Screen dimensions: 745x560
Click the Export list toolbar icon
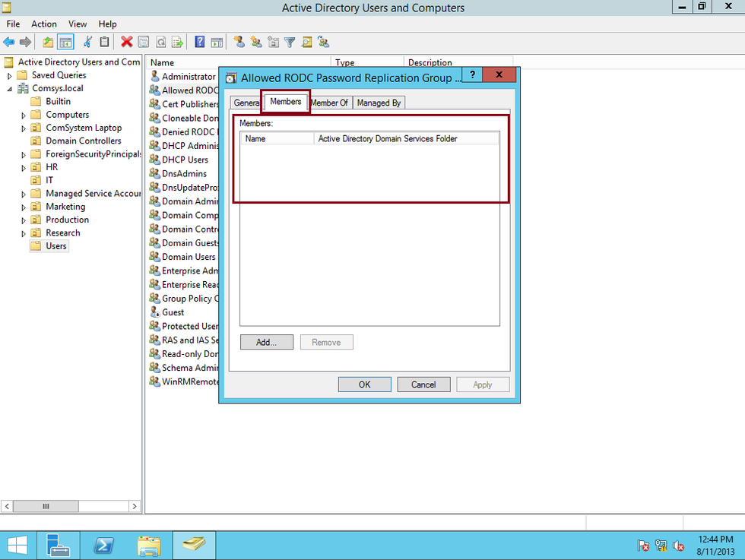point(178,43)
